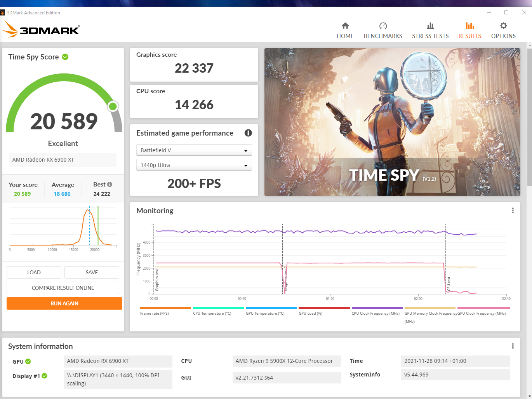Image resolution: width=532 pixels, height=399 pixels.
Task: Click the Time Spy benchmark artwork thumbnail
Action: pyautogui.click(x=392, y=122)
